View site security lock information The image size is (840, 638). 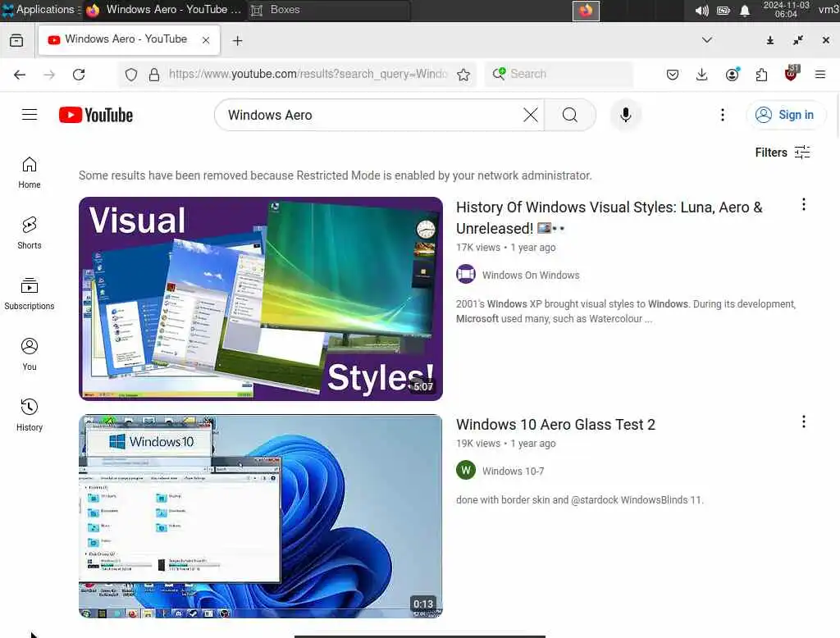(x=154, y=75)
